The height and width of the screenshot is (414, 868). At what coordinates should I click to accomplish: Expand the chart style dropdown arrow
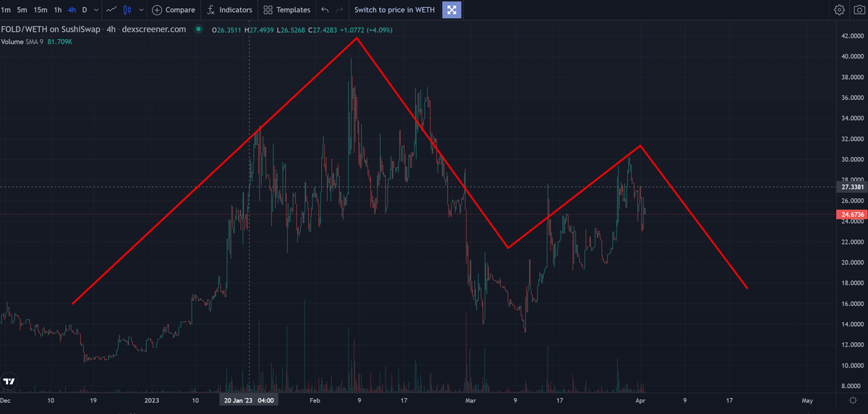pos(140,10)
